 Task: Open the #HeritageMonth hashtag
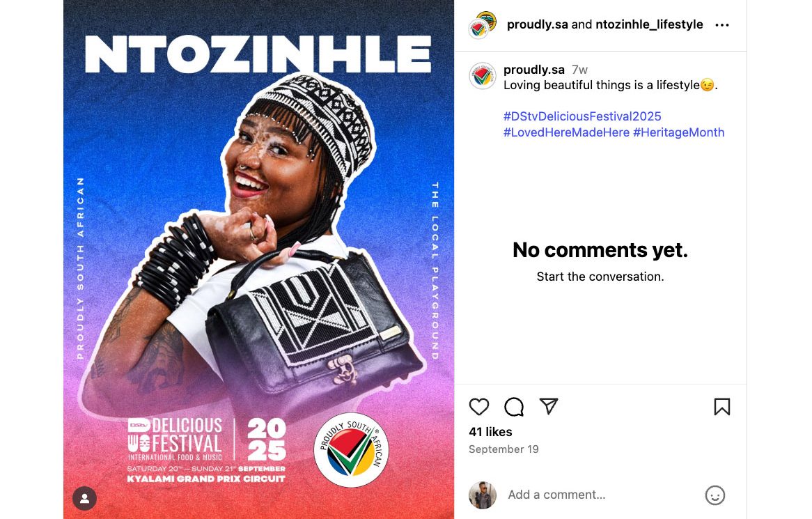tap(679, 132)
